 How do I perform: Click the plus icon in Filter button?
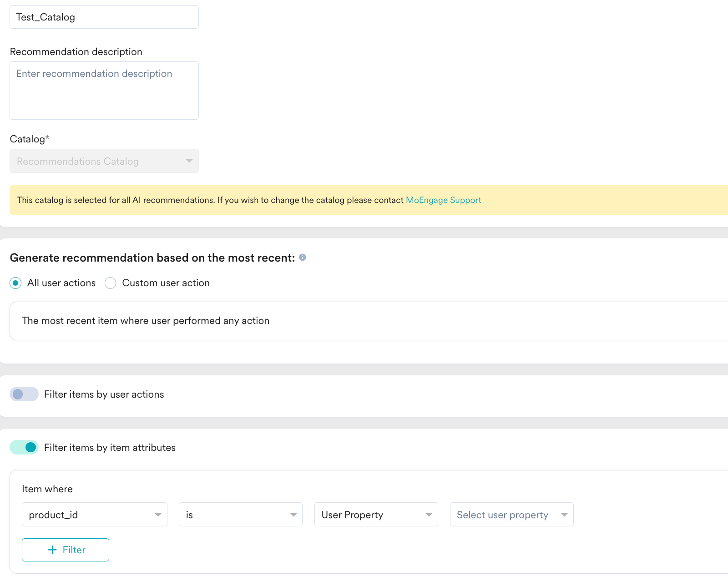tap(52, 550)
